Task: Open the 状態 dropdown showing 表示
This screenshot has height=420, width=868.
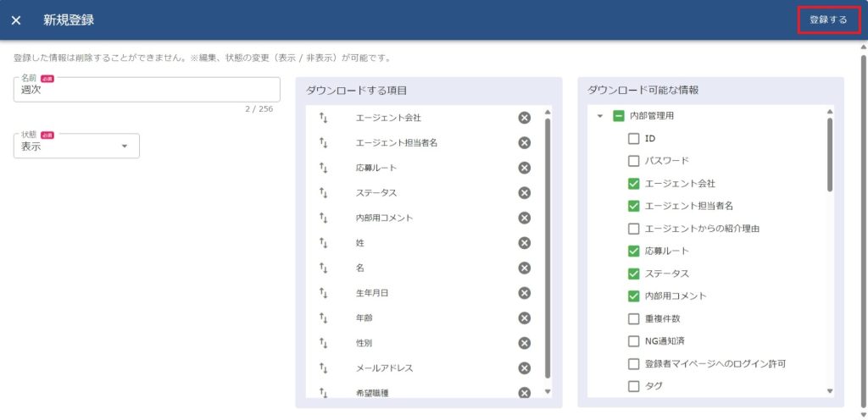Action: 76,146
